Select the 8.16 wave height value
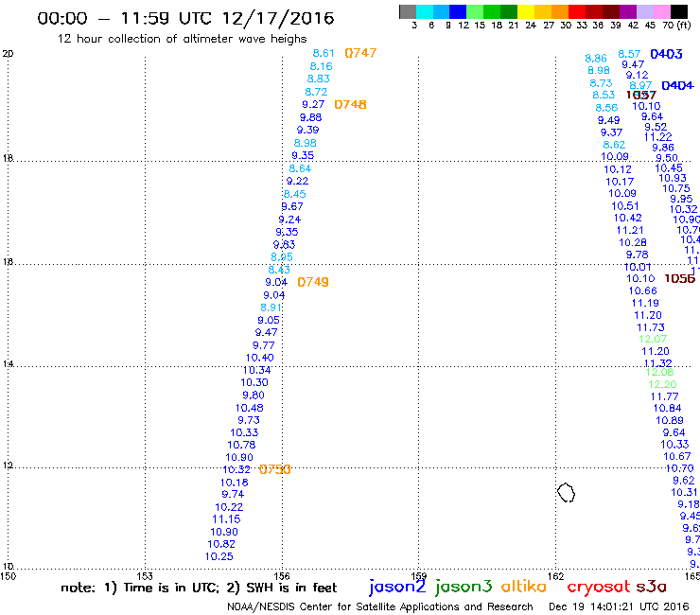Viewport: 700px width, 615px height. [x=322, y=66]
